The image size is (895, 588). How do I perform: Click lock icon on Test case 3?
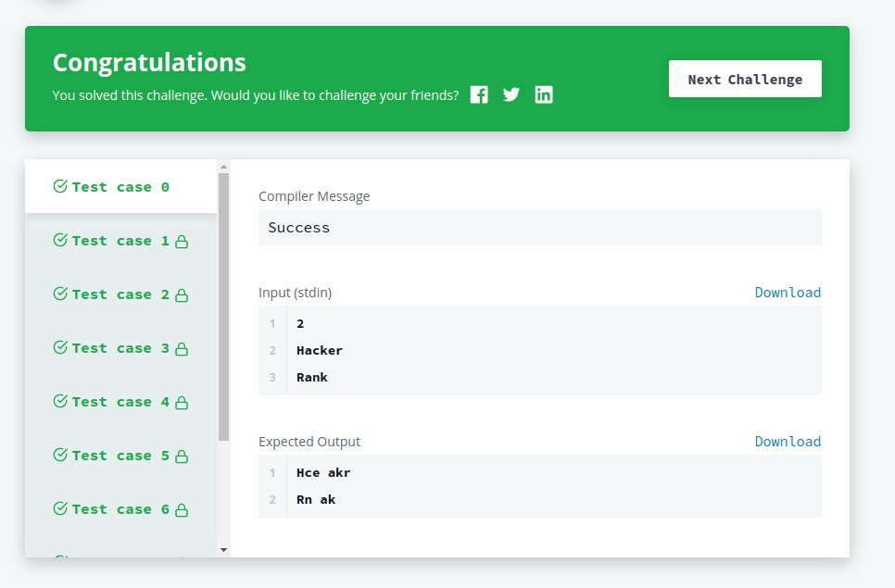(x=182, y=348)
